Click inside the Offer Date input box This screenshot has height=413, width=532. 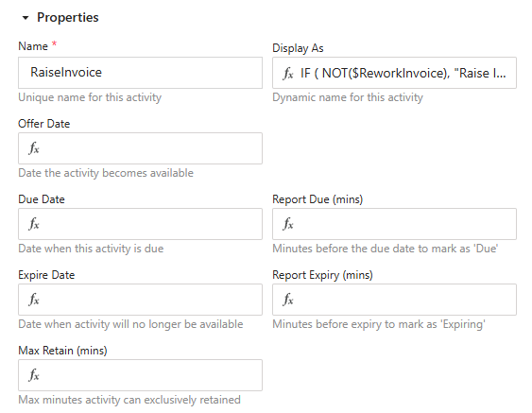[140, 148]
